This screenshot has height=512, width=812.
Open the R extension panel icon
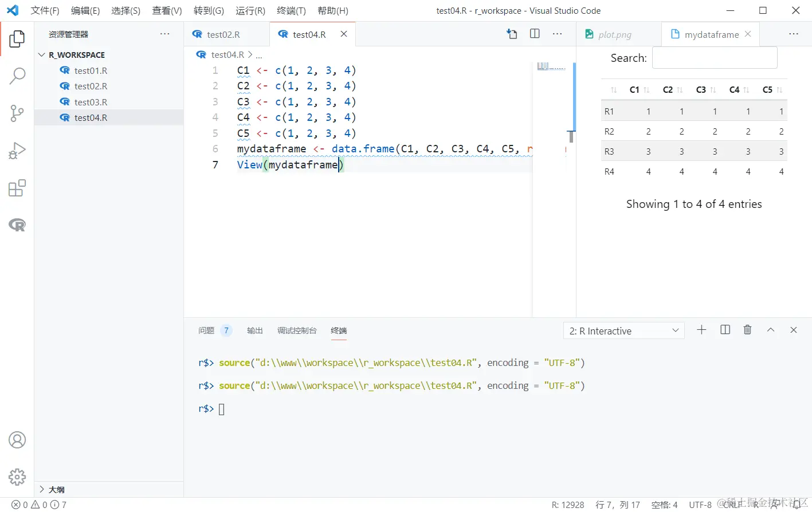pos(17,225)
